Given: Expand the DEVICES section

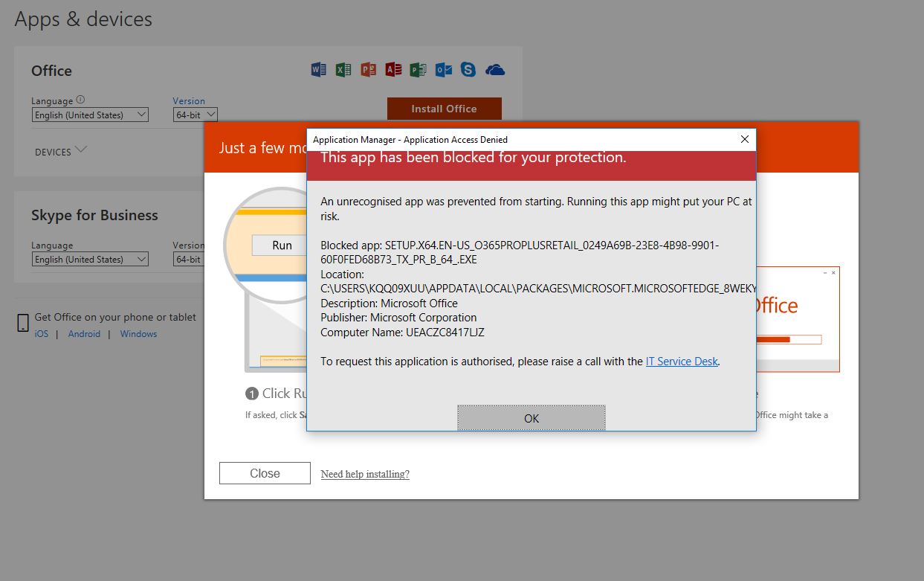Looking at the screenshot, I should point(61,151).
